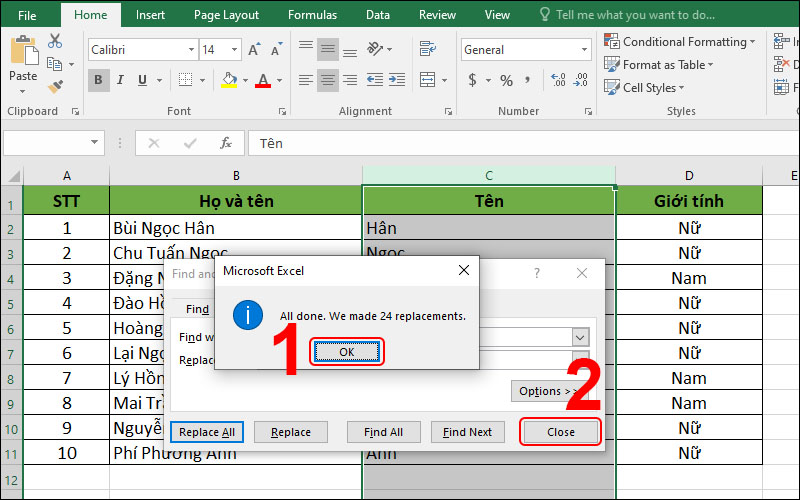Apply the Percent Style format
Viewport: 800px width, 500px height.
506,80
